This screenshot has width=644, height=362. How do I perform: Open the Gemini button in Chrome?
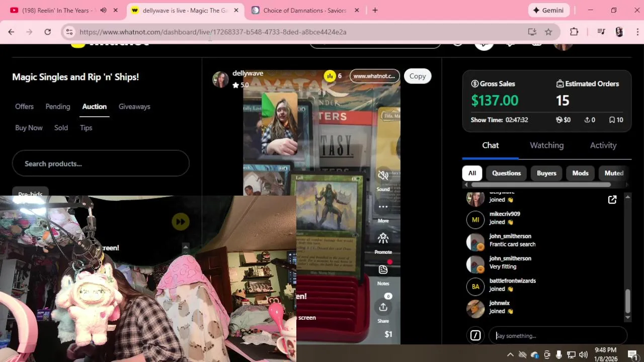549,10
